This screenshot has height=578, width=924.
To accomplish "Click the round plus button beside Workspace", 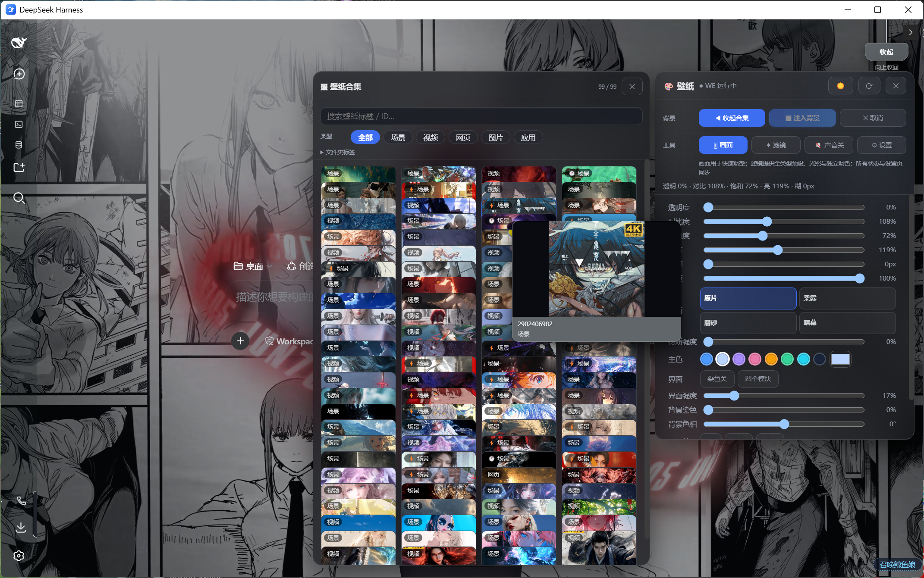I will pos(240,341).
